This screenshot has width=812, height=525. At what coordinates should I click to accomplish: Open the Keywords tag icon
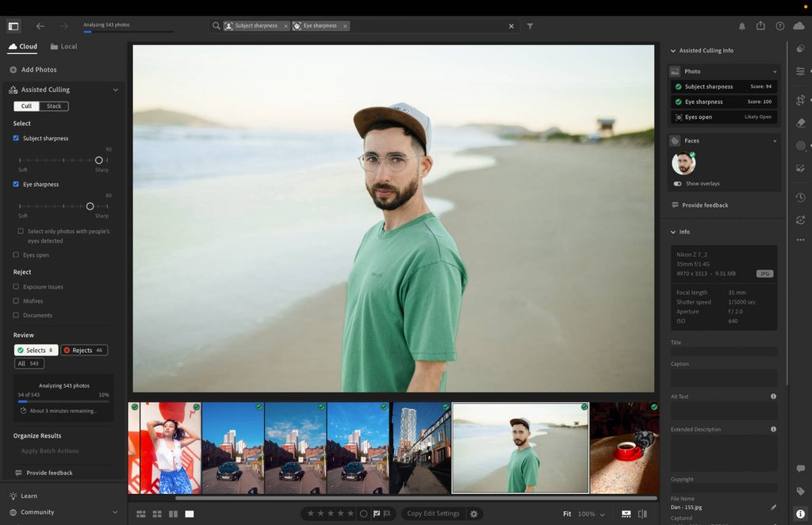point(801,491)
